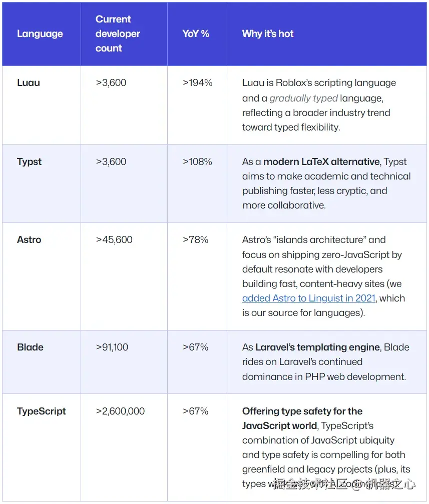The height and width of the screenshot is (504, 429).
Task: Click the 'Current developer count' column header
Action: click(118, 34)
